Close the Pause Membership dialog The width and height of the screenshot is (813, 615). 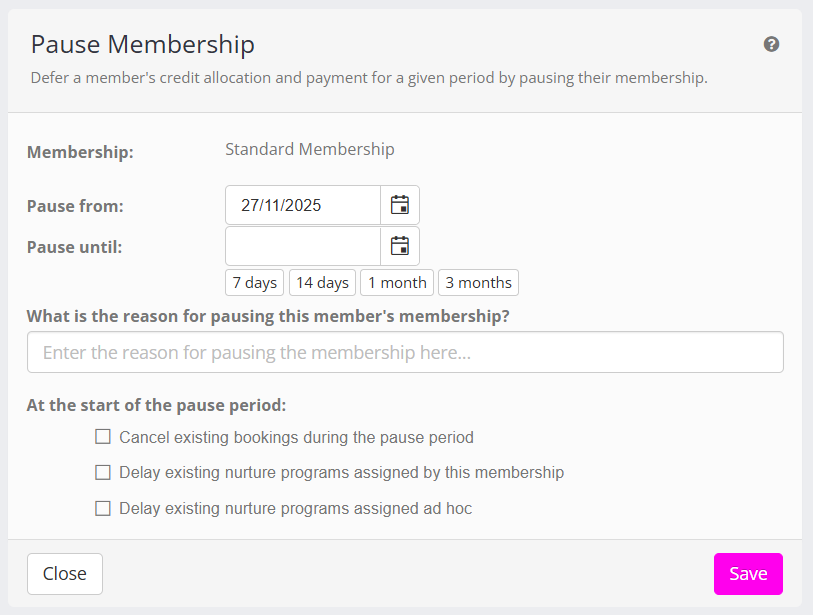(65, 574)
